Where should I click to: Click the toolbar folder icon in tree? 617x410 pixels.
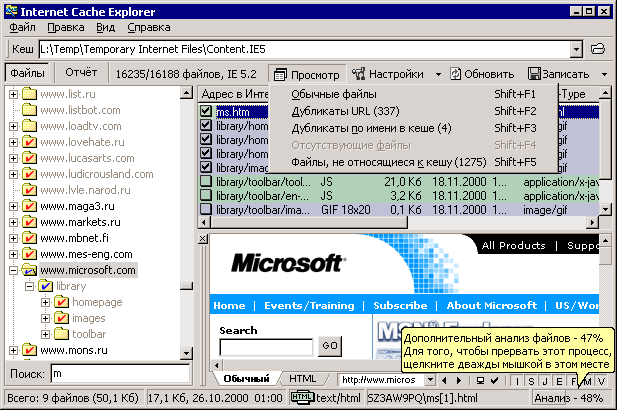click(x=61, y=334)
